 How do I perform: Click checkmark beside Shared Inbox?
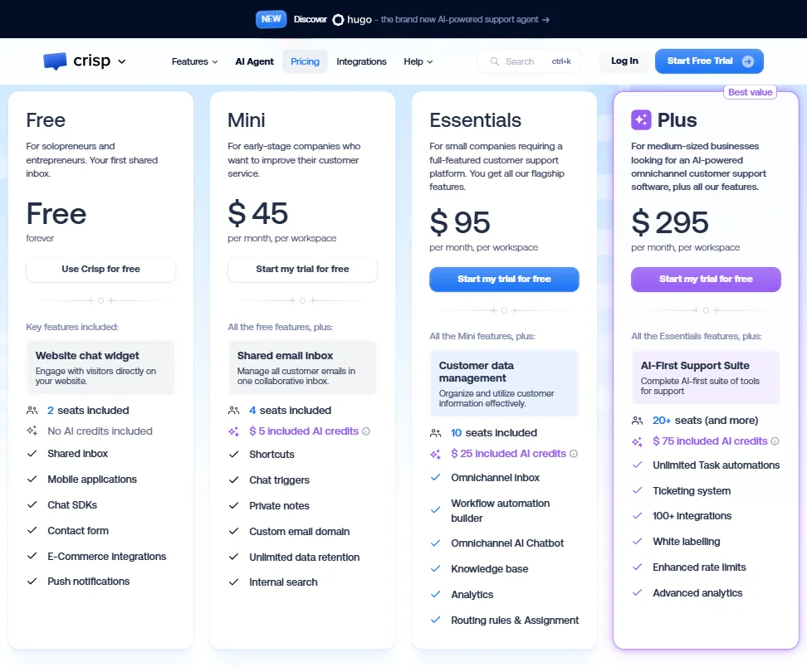coord(32,454)
